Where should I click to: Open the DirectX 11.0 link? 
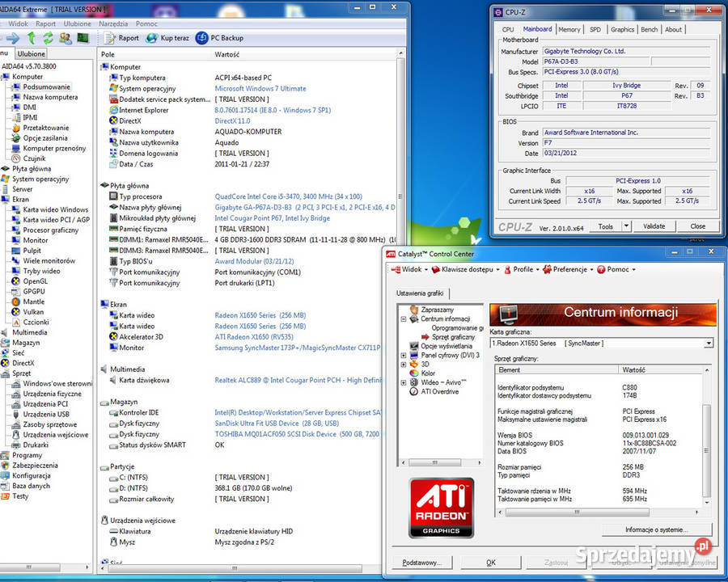232,120
